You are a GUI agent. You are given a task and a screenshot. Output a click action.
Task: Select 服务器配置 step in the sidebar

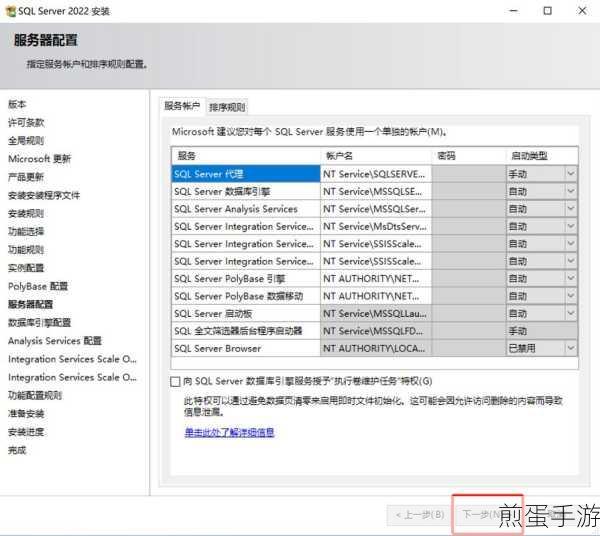pos(31,304)
